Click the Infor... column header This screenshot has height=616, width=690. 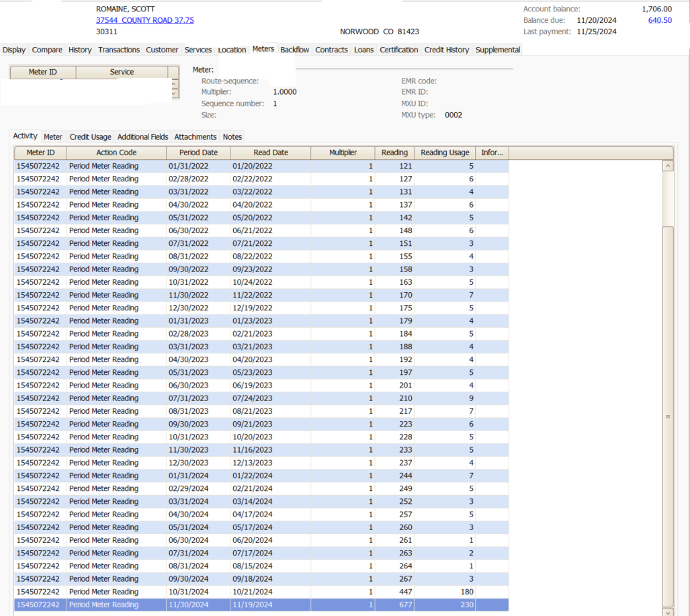click(492, 152)
